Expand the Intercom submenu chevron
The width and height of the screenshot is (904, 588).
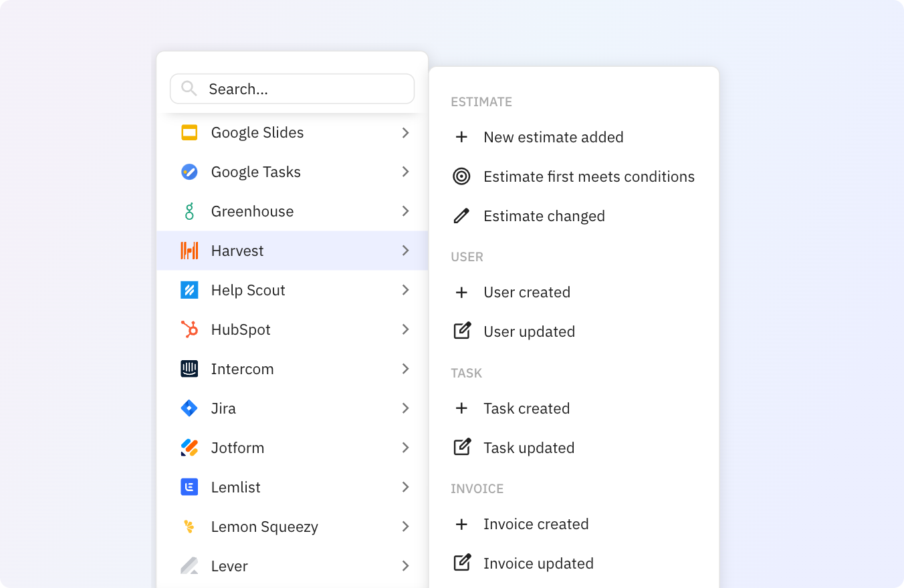coord(405,369)
